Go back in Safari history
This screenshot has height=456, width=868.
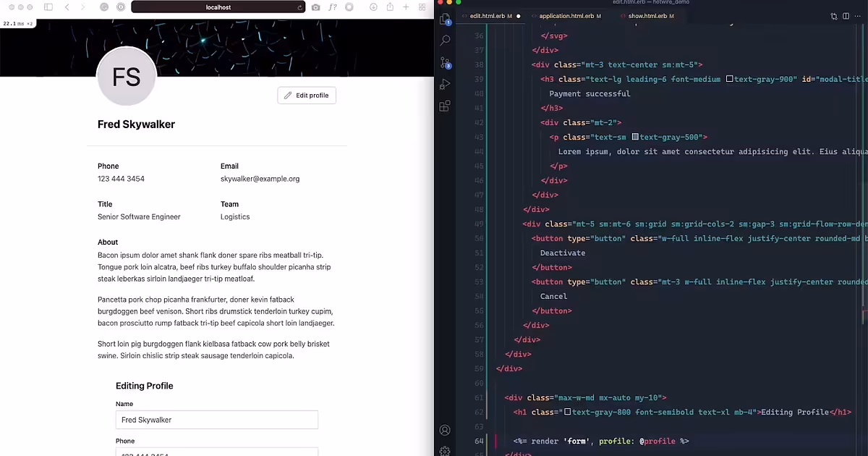tap(67, 7)
